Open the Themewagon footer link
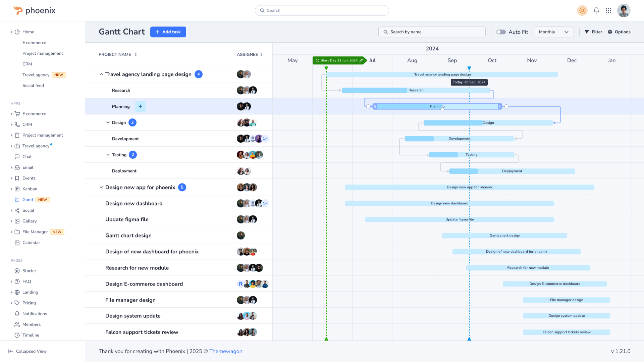This screenshot has height=362, width=644. [x=225, y=351]
